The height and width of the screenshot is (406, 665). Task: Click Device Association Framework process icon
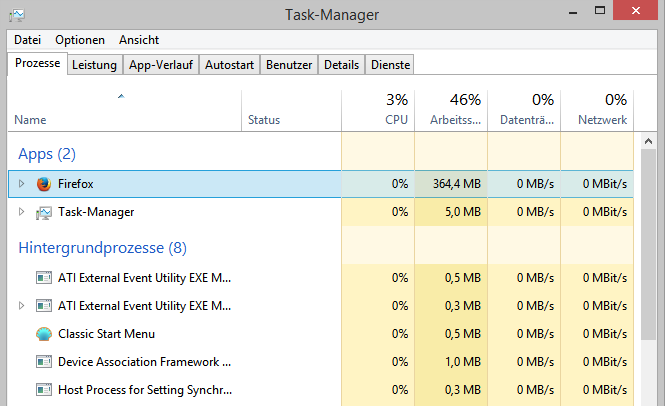pyautogui.click(x=43, y=361)
